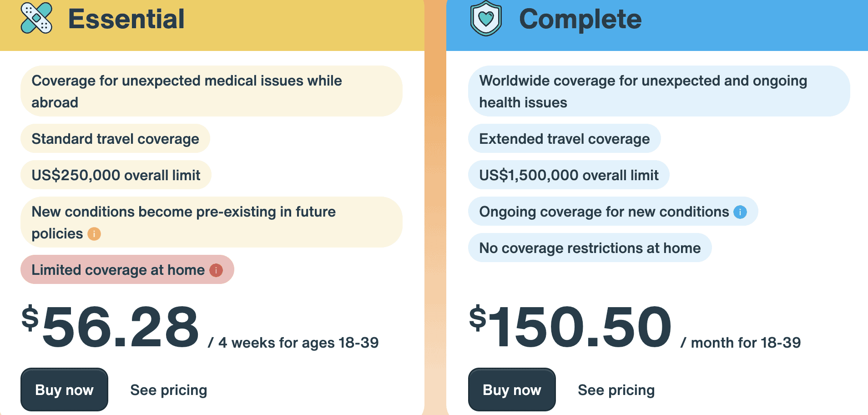Open info about ongoing coverage for new conditions
The image size is (868, 415).
[x=740, y=211]
